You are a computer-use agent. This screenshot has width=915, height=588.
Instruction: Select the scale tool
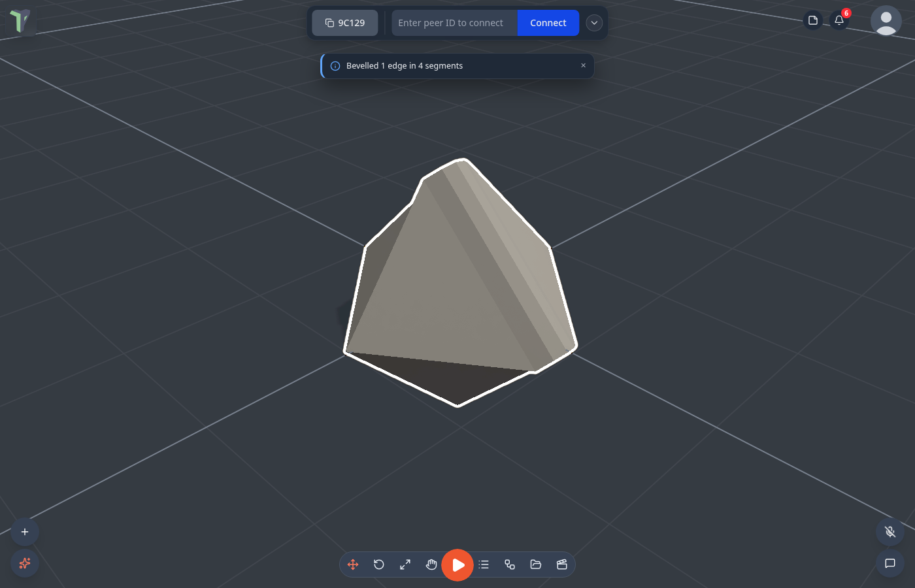pos(405,564)
